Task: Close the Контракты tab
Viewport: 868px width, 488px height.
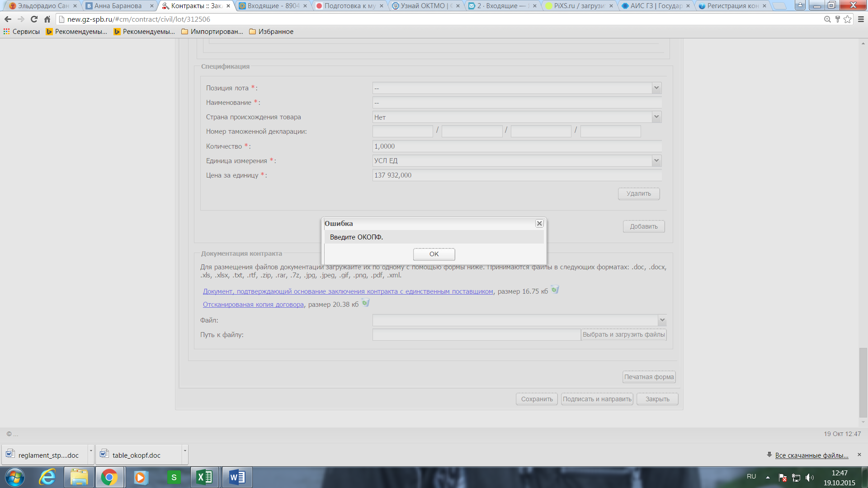Action: [x=228, y=6]
